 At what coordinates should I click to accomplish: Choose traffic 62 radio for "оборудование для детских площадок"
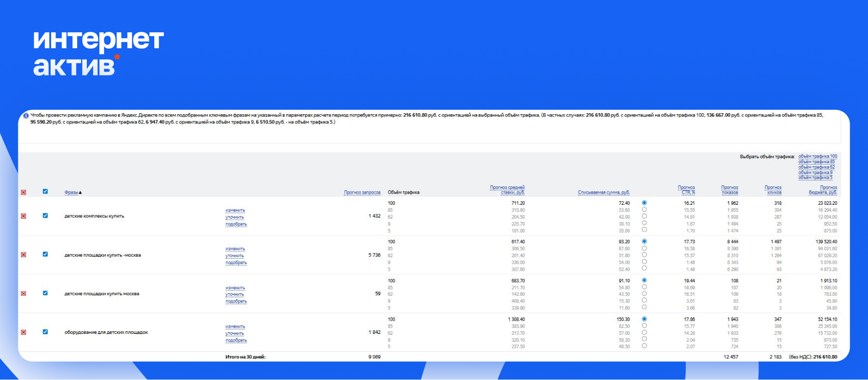644,332
